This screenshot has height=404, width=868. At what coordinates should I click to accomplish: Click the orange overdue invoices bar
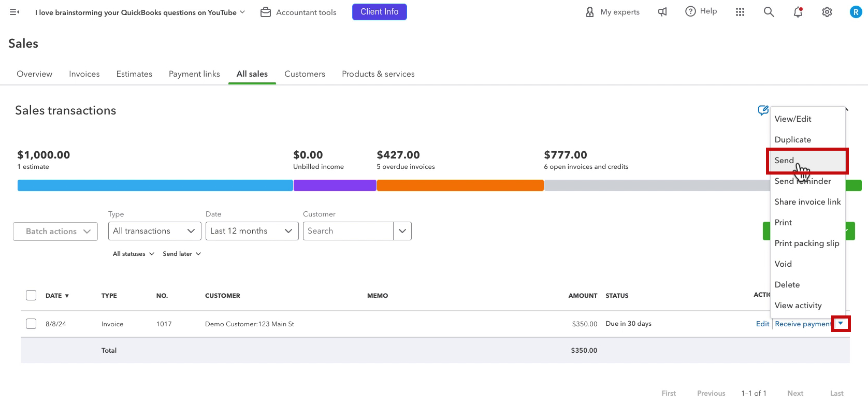click(x=460, y=185)
